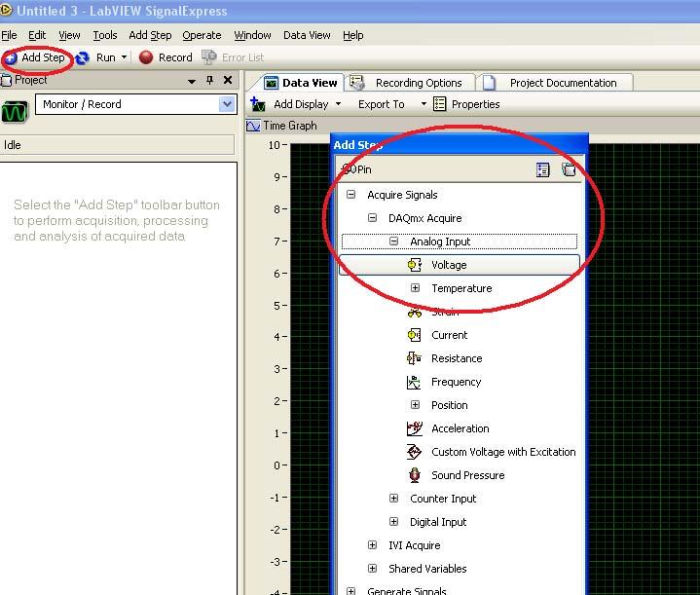Select Position in the step list
The width and height of the screenshot is (700, 595).
click(x=450, y=405)
